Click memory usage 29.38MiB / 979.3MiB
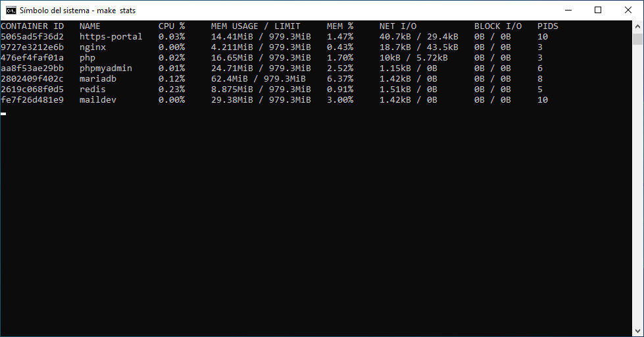 pyautogui.click(x=261, y=100)
